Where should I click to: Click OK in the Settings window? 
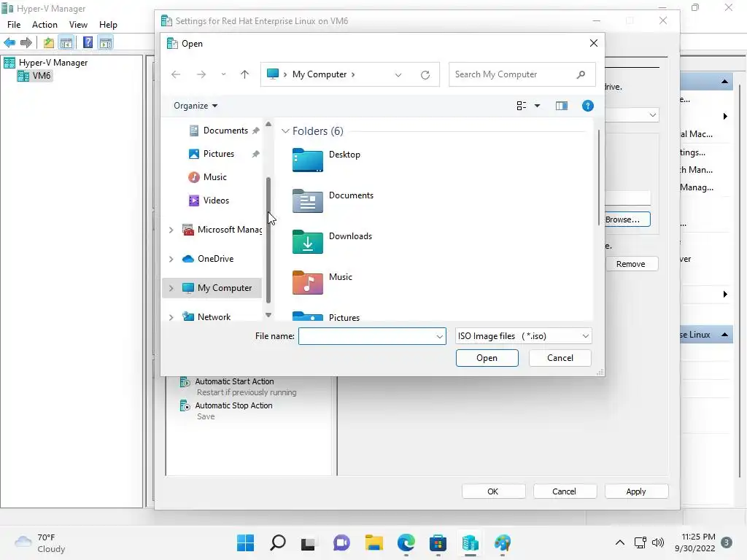[x=493, y=491]
